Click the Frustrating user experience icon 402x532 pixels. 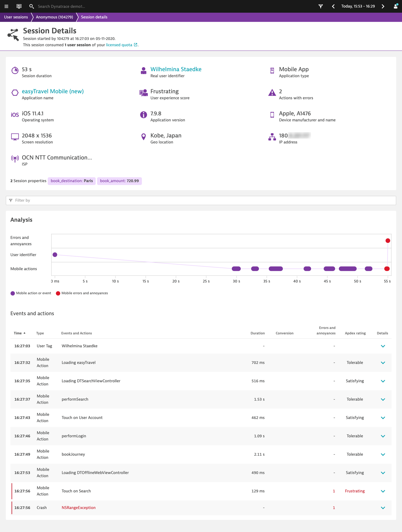pos(144,93)
